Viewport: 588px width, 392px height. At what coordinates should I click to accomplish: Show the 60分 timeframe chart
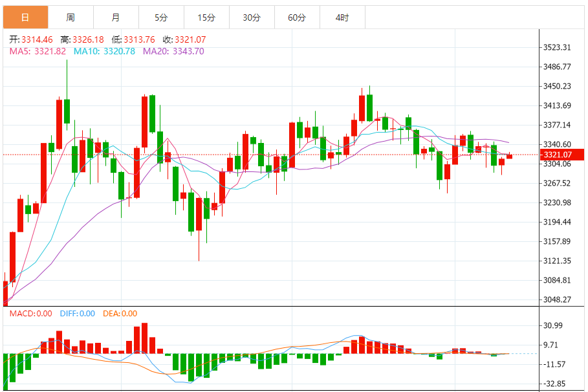pos(298,17)
